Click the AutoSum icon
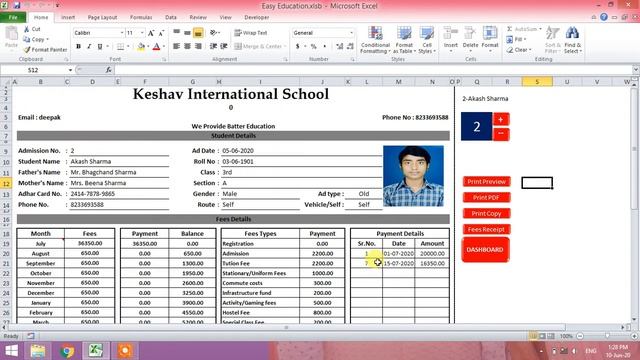The width and height of the screenshot is (640, 360). (x=510, y=29)
